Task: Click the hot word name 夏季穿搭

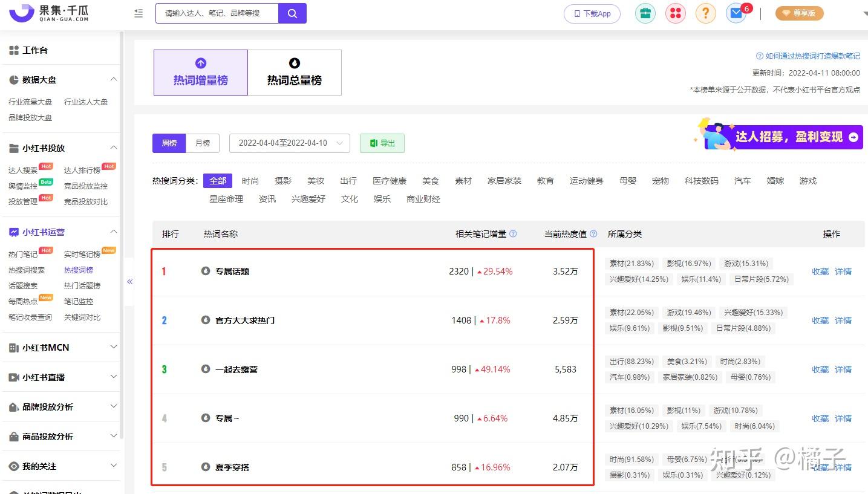Action: point(232,467)
